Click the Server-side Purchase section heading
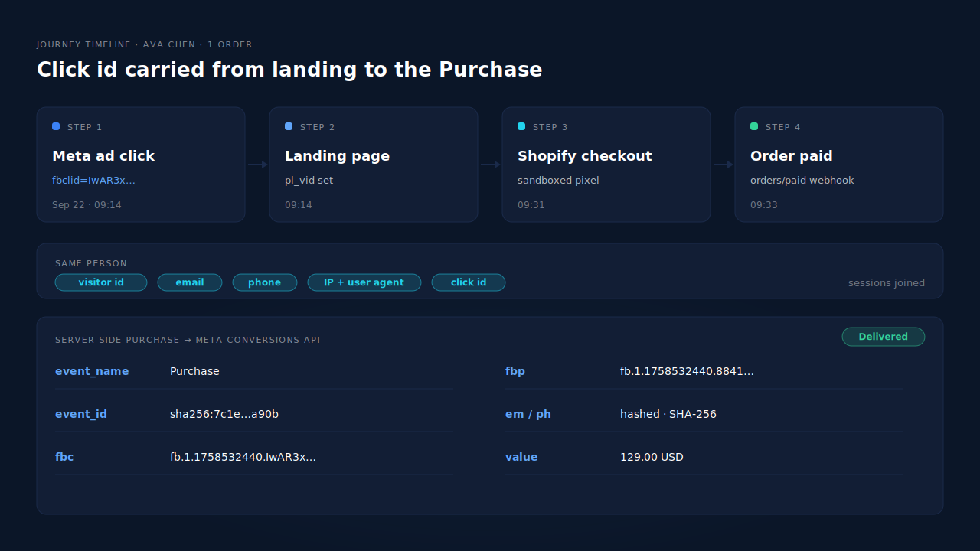Viewport: 980px width, 551px height. coord(188,340)
